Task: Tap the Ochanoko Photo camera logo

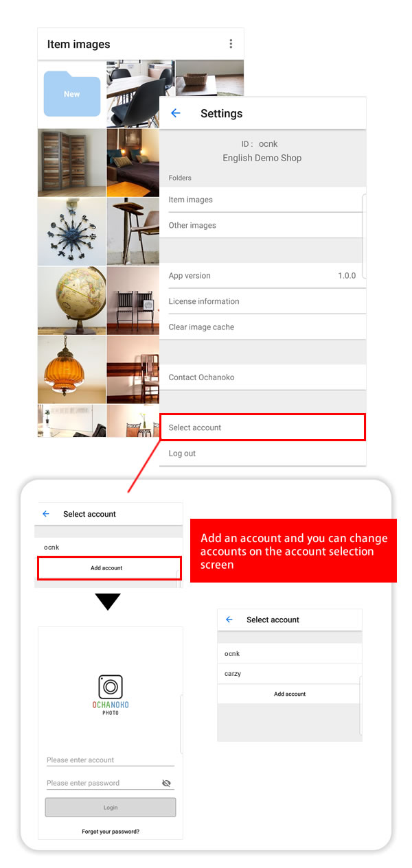Action: coord(111,687)
